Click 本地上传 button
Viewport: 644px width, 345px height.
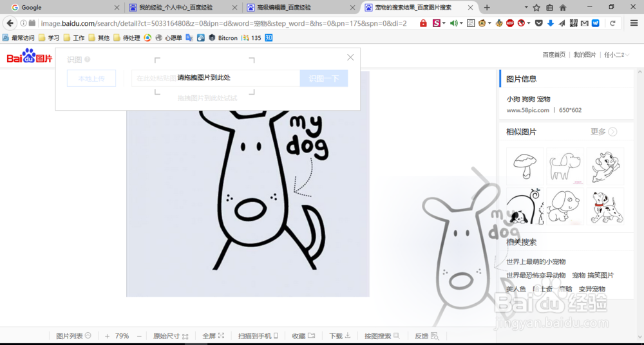coord(91,79)
